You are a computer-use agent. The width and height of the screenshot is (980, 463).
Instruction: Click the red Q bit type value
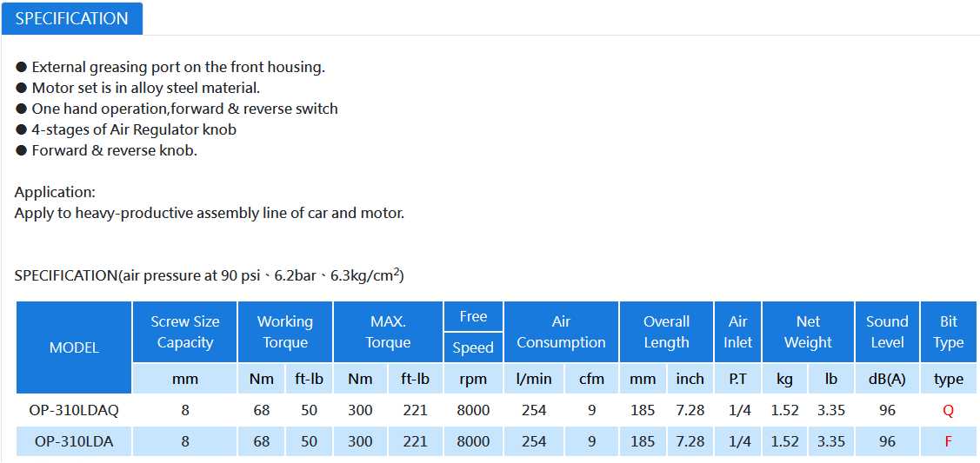[x=948, y=410]
